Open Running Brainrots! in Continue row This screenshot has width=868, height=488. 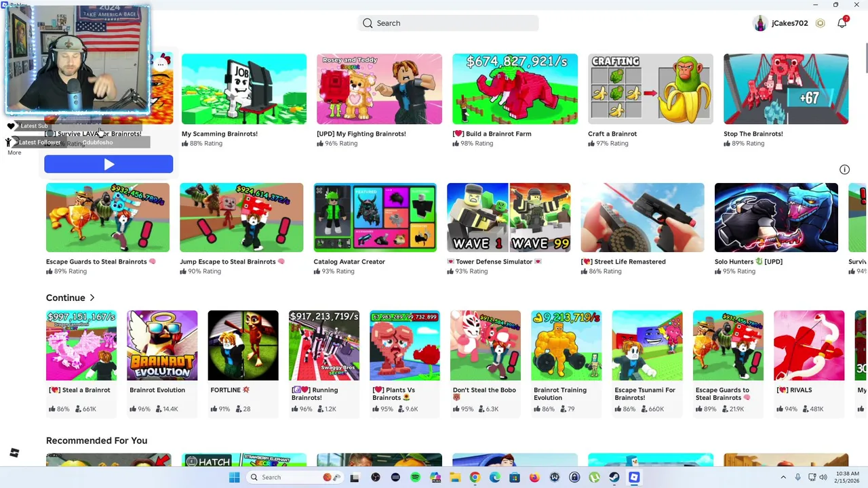tap(323, 346)
